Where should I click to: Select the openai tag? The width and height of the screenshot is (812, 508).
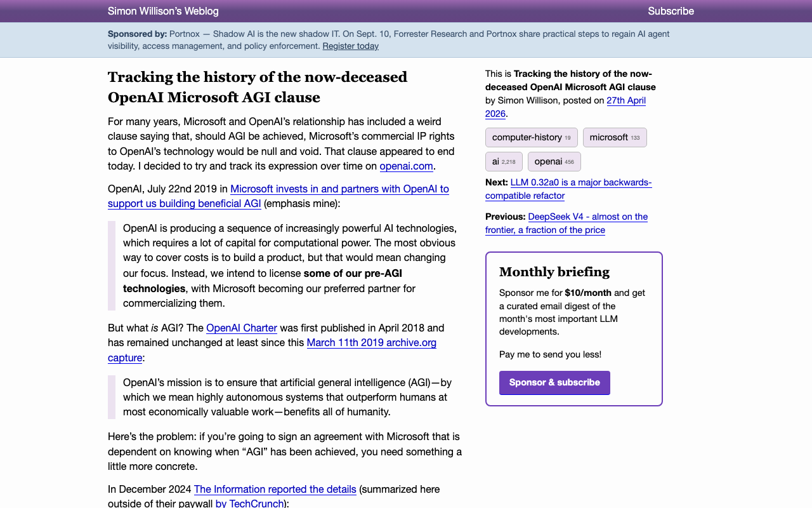click(554, 161)
